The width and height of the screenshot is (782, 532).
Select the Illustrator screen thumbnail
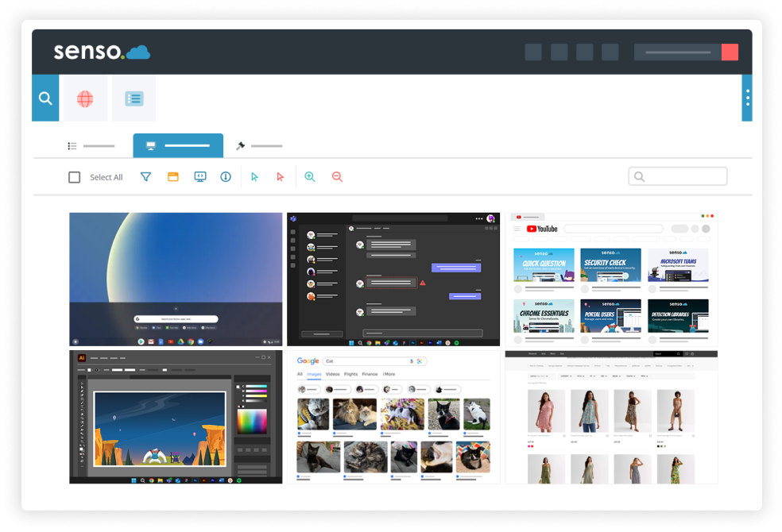pyautogui.click(x=175, y=417)
